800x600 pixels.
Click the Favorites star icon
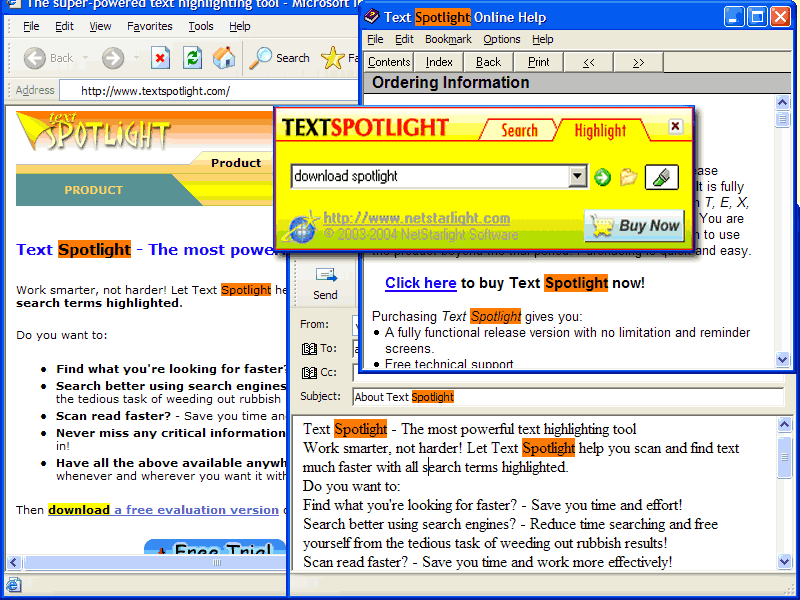click(333, 58)
